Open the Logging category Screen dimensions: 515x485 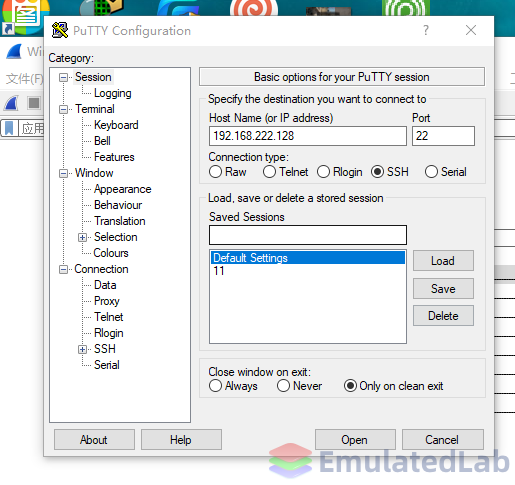(113, 93)
